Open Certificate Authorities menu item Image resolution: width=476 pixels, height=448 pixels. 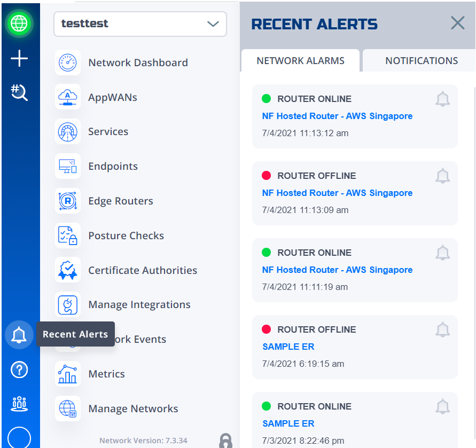pos(143,270)
